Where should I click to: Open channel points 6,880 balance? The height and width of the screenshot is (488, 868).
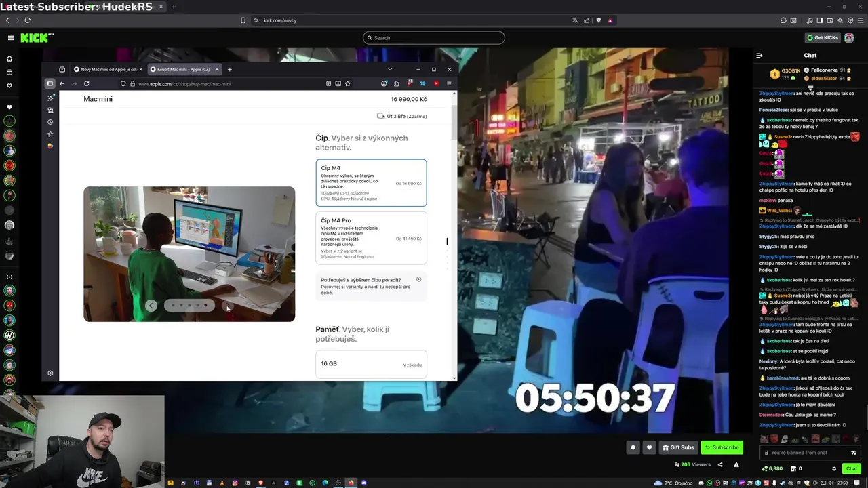coord(772,468)
